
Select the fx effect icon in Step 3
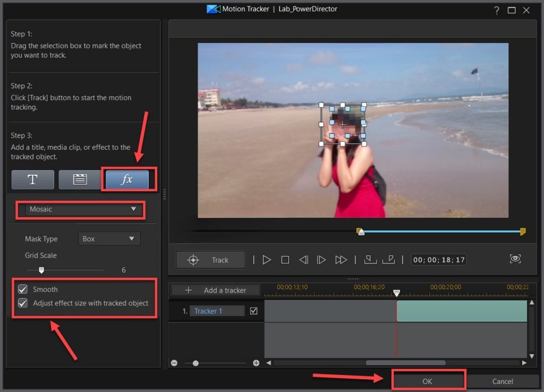coord(127,180)
